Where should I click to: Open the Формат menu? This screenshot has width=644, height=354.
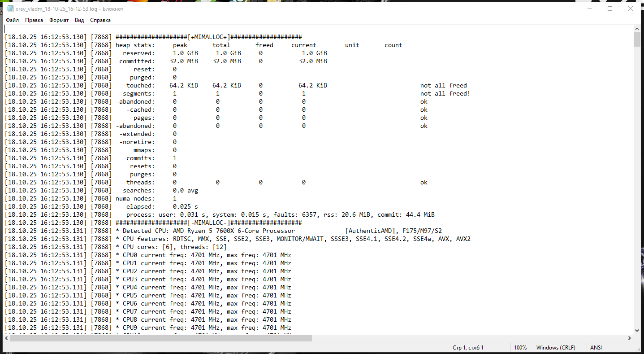pos(59,20)
